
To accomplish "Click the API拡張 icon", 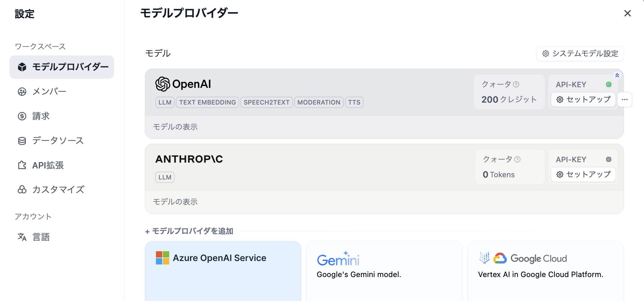I will pos(22,165).
